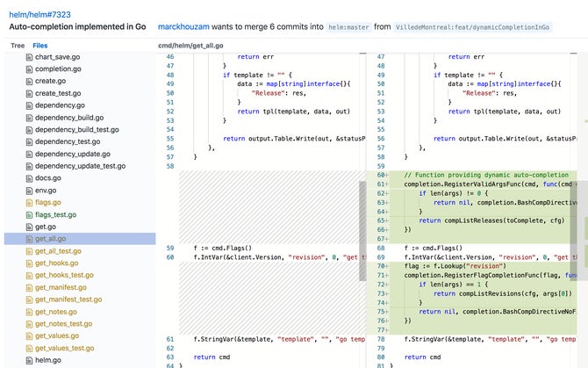Click added line 65 compListReleases return statement
Image resolution: width=588 pixels, height=368 pixels.
[491, 220]
